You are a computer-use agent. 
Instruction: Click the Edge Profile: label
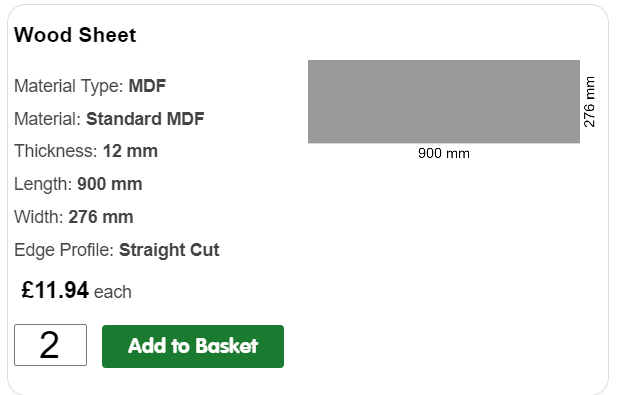click(x=64, y=250)
